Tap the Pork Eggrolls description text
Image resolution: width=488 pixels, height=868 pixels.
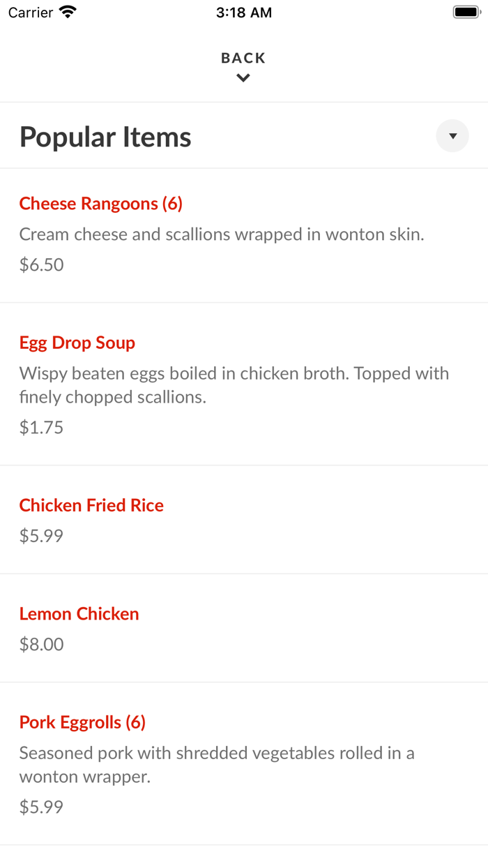coord(217,765)
